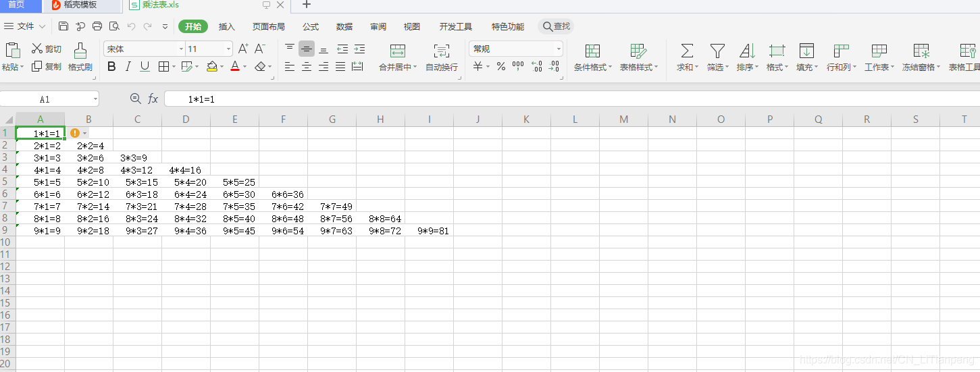Open the font name dropdown (宋体)

click(181, 49)
